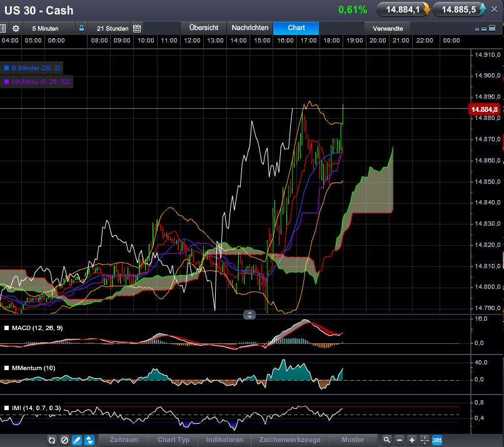Image resolution: width=504 pixels, height=447 pixels.
Task: Open the chart settings gear icon
Action: click(16, 28)
